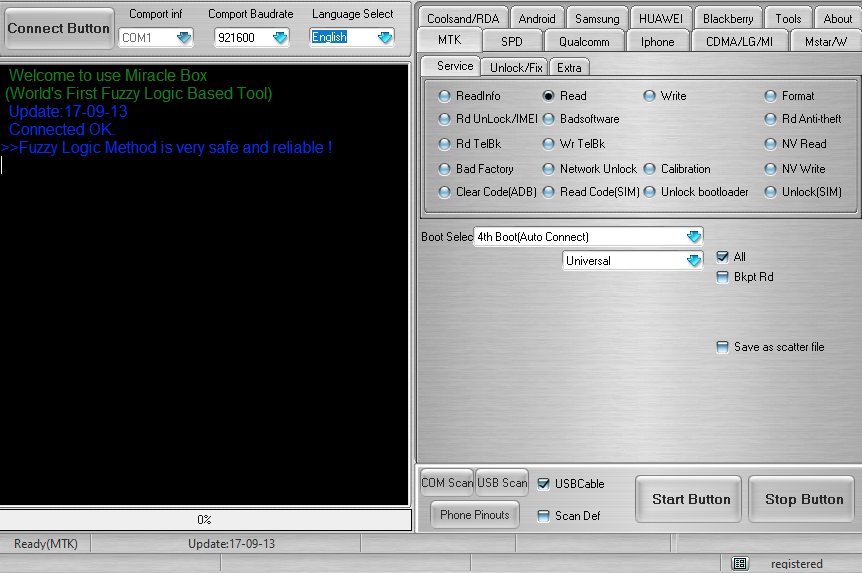862x573 pixels.
Task: Choose the Network Unlock option
Action: coord(550,169)
